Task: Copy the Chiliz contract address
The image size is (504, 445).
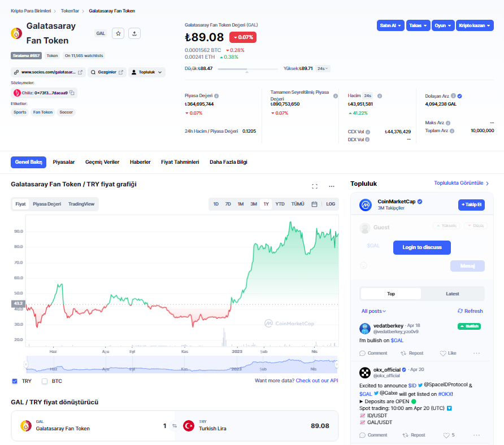Action: pos(72,93)
